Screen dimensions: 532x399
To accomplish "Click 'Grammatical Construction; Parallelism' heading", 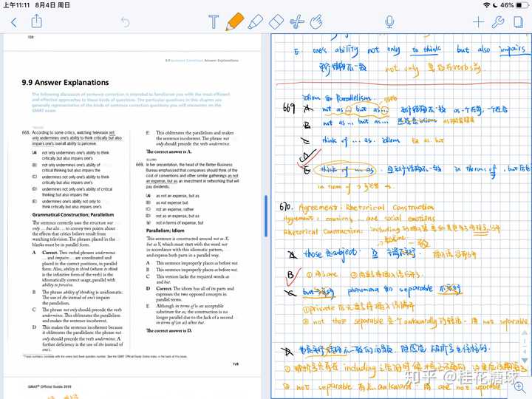I will pyautogui.click(x=73, y=215).
